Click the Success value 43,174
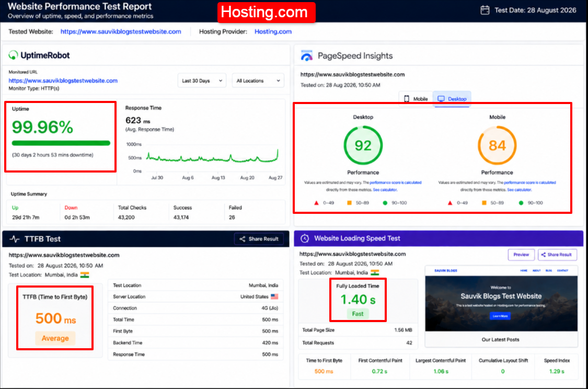 (181, 217)
